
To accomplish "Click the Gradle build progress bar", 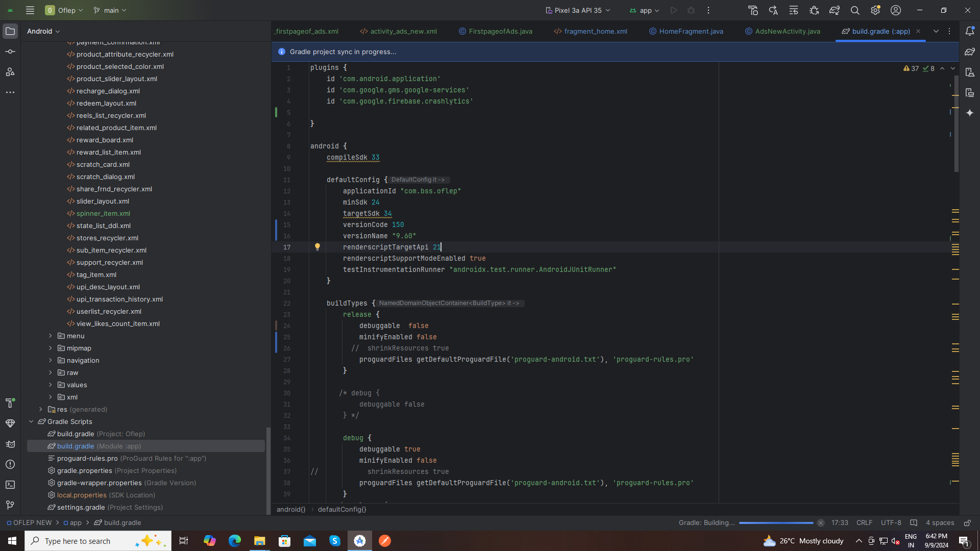I will [776, 523].
